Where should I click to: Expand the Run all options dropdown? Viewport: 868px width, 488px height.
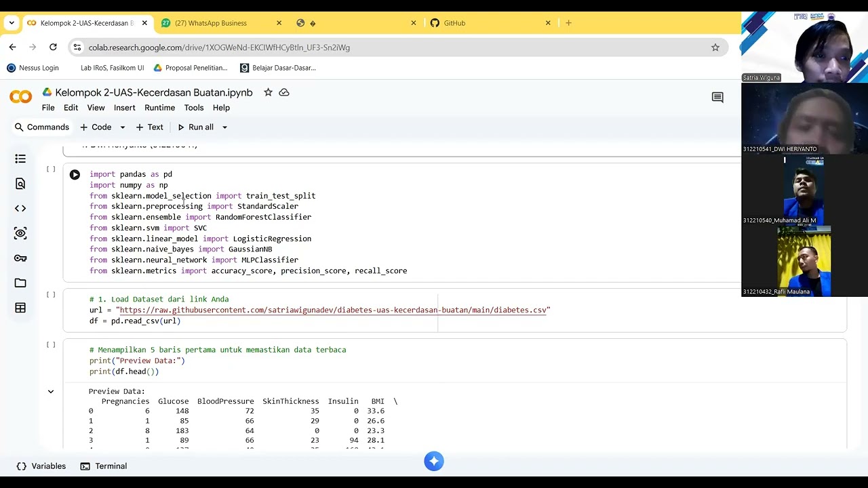click(x=224, y=127)
